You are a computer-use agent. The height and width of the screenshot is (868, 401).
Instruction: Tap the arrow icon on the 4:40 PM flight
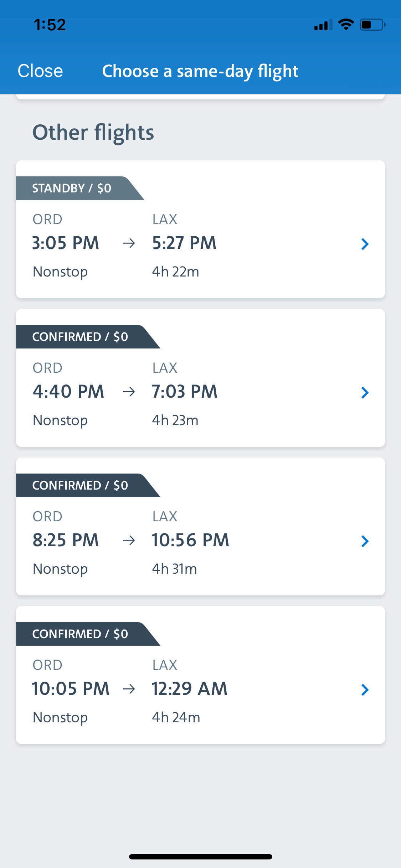click(129, 392)
